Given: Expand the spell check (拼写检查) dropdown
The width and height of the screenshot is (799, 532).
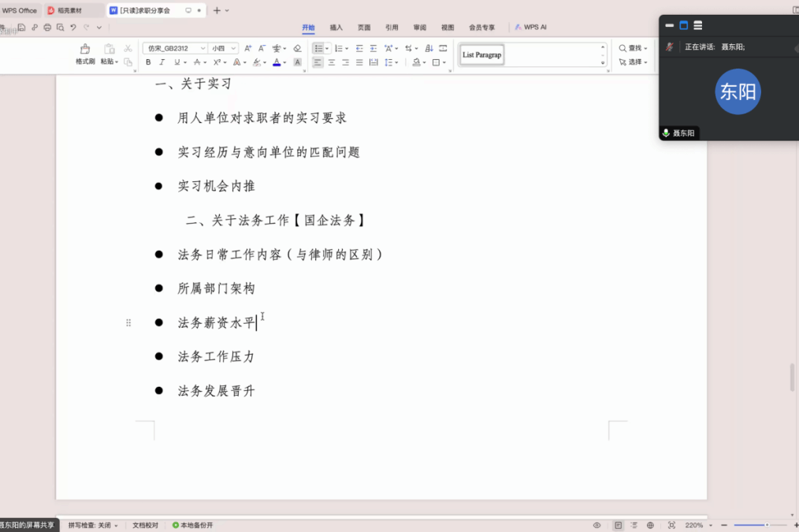Looking at the screenshot, I should click(93, 525).
